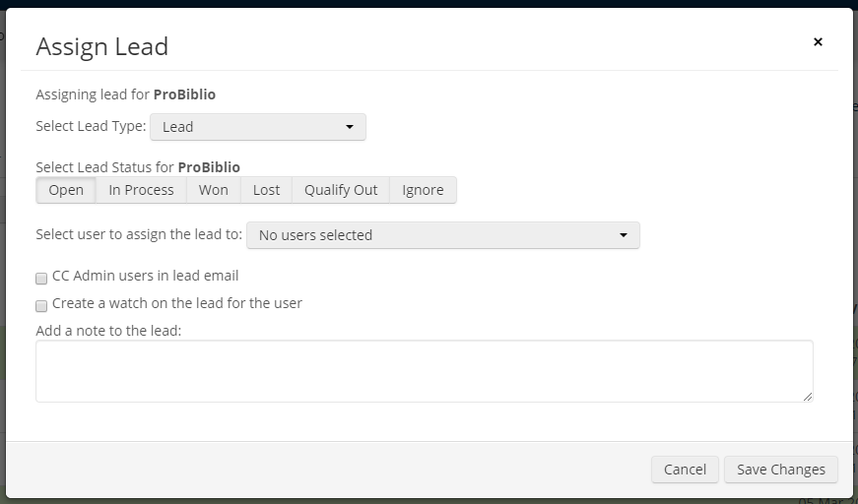The width and height of the screenshot is (858, 504).
Task: Set lead status to Open
Action: point(66,190)
